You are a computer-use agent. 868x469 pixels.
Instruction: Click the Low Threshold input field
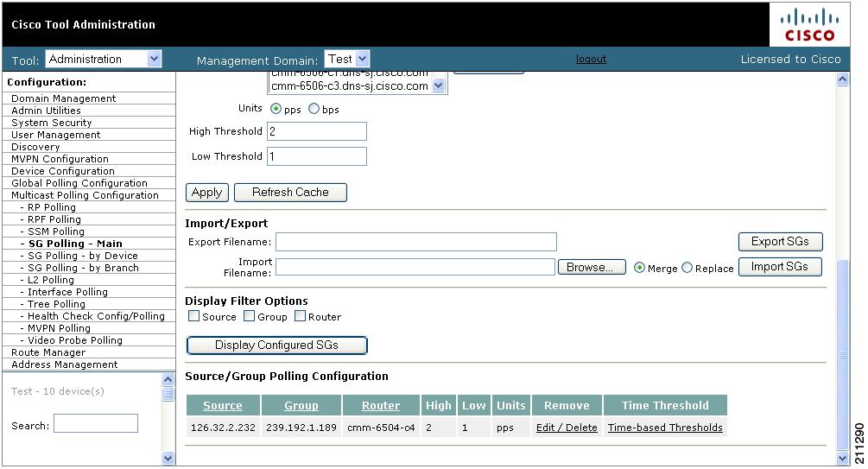pyautogui.click(x=317, y=156)
